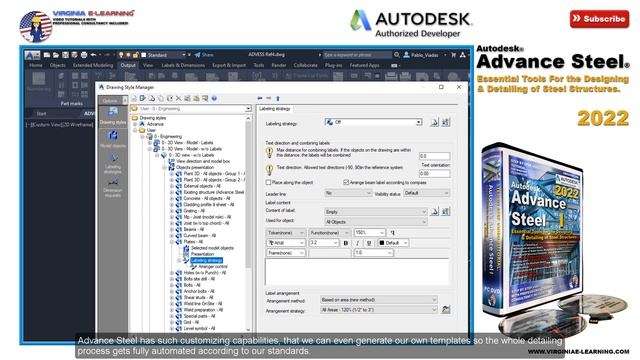Select View direction and model box tree item

(x=203, y=161)
